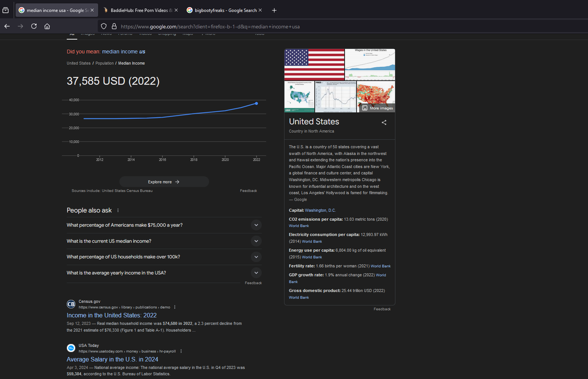Click the Explore more button
Screen dimensions: 588x379
(x=164, y=182)
